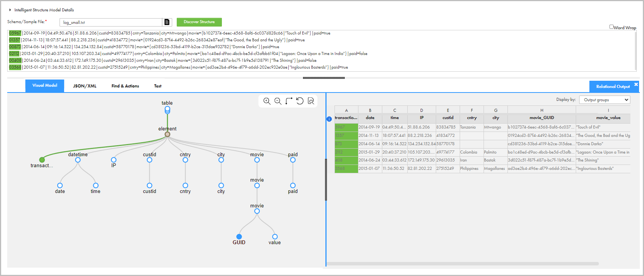Click the search-in-model magnifier page icon
644x276 pixels.
pos(311,101)
